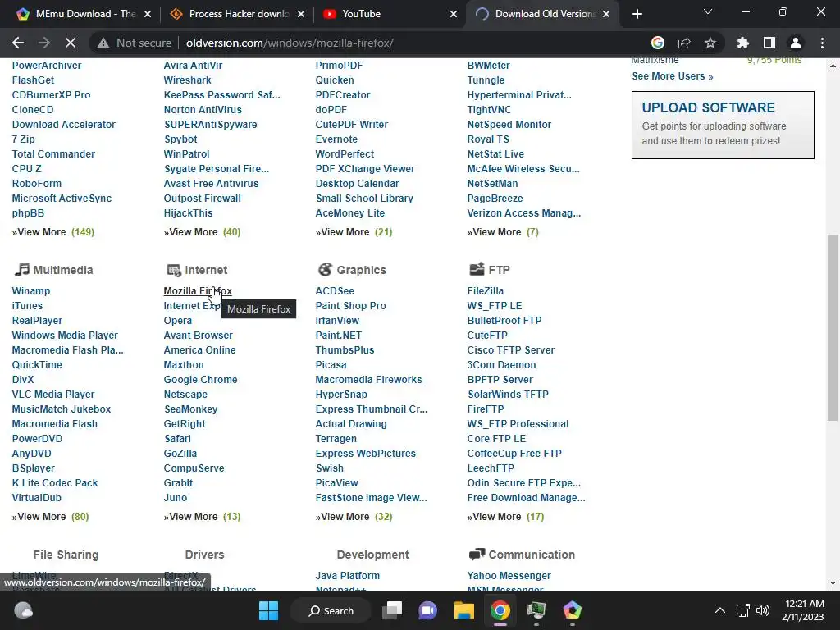Click View More (80) under Multimedia
Image resolution: width=840 pixels, height=630 pixels.
pos(50,517)
